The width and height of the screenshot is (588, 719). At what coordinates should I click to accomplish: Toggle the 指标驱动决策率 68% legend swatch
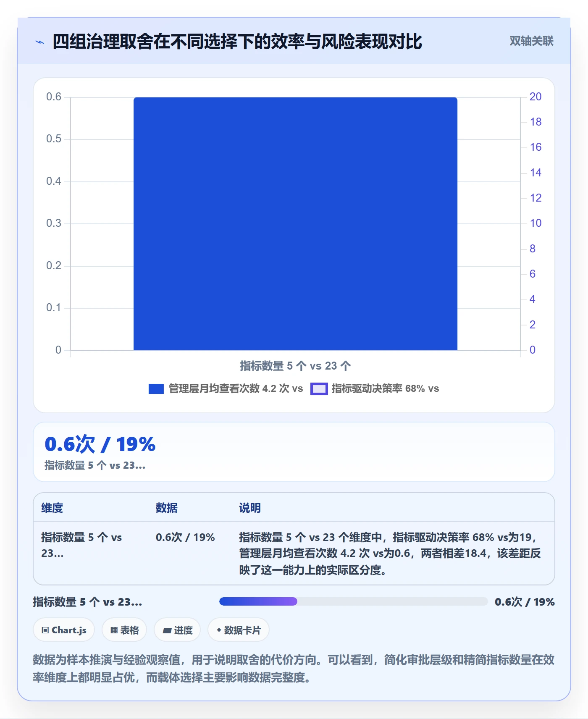tap(319, 389)
